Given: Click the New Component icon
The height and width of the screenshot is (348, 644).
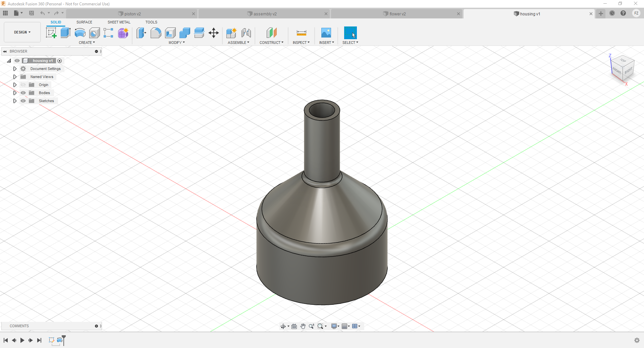Looking at the screenshot, I should tap(231, 33).
